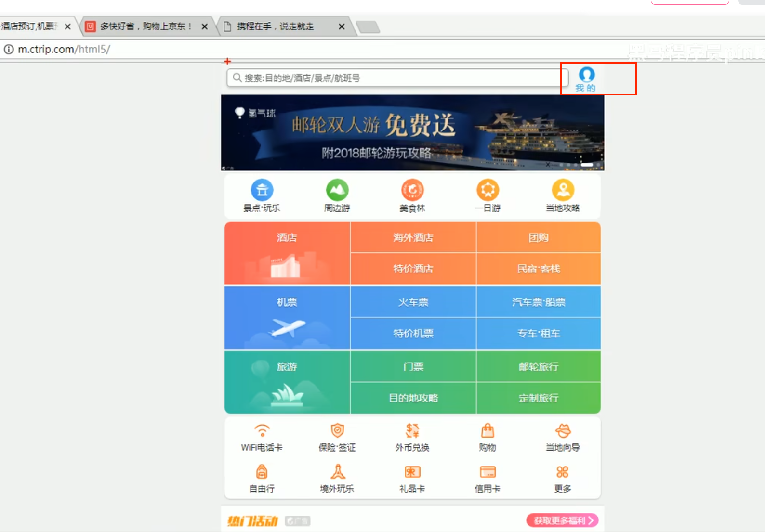765x532 pixels.
Task: Close the 多快好省 JD tab
Action: pyautogui.click(x=205, y=26)
